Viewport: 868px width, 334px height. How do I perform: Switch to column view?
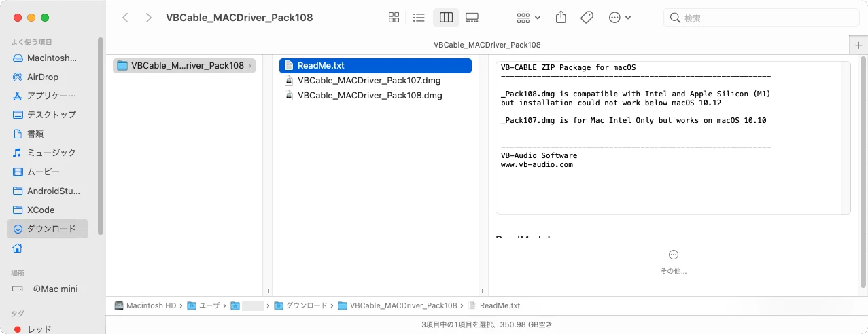446,18
